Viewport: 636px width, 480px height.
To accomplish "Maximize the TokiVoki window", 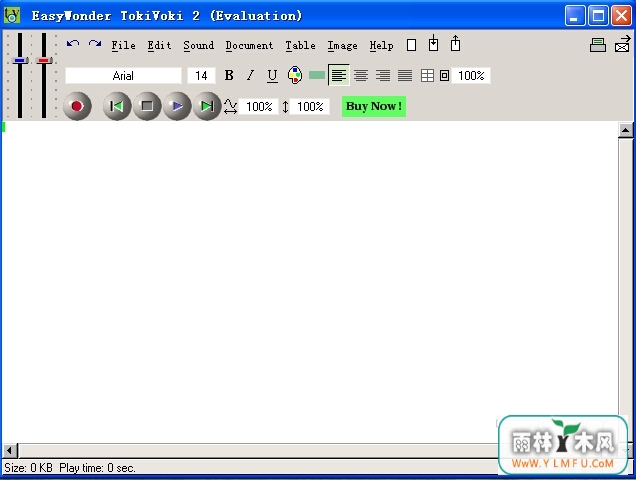I will point(598,16).
